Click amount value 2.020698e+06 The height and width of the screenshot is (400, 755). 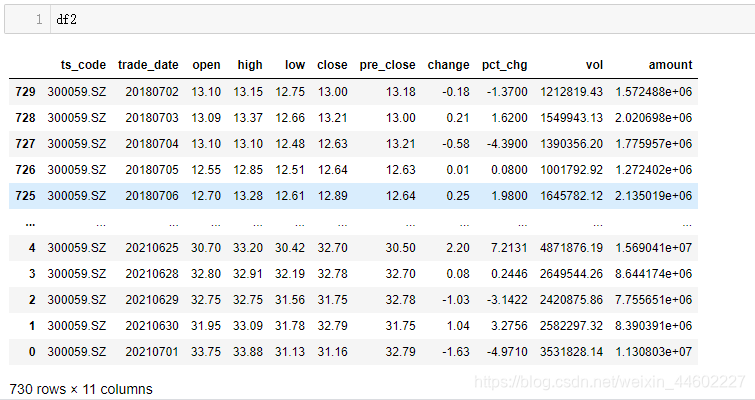click(x=653, y=117)
